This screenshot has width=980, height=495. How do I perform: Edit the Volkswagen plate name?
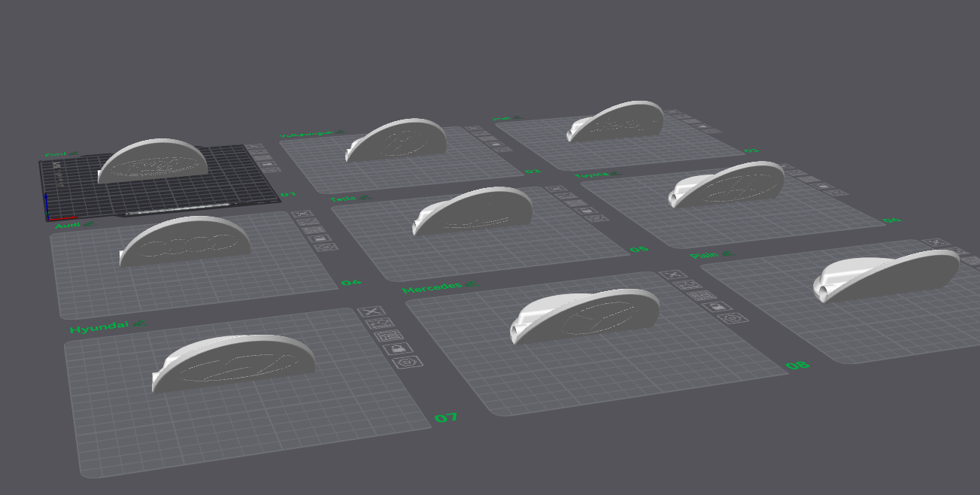point(340,132)
